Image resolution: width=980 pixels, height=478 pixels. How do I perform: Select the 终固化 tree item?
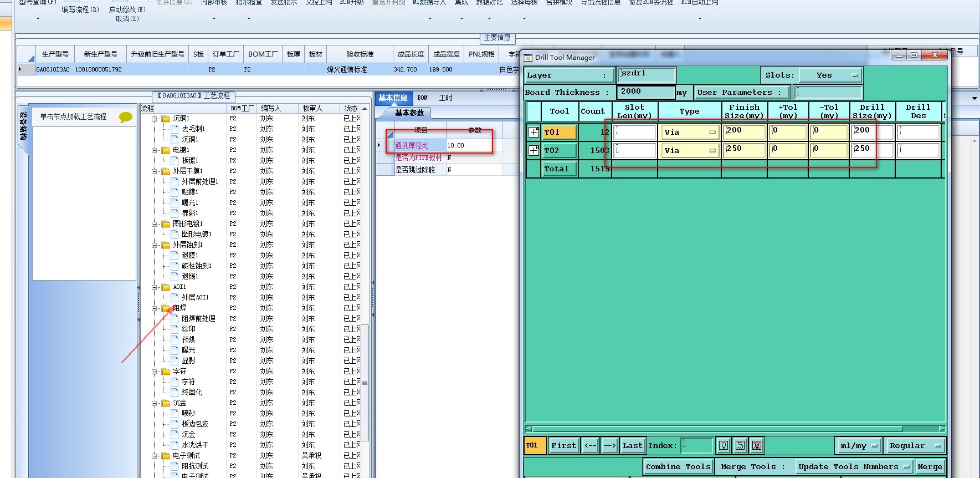[192, 392]
